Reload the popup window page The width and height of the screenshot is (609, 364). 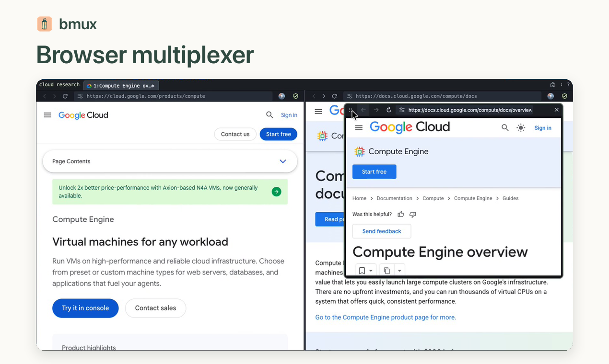pos(389,110)
